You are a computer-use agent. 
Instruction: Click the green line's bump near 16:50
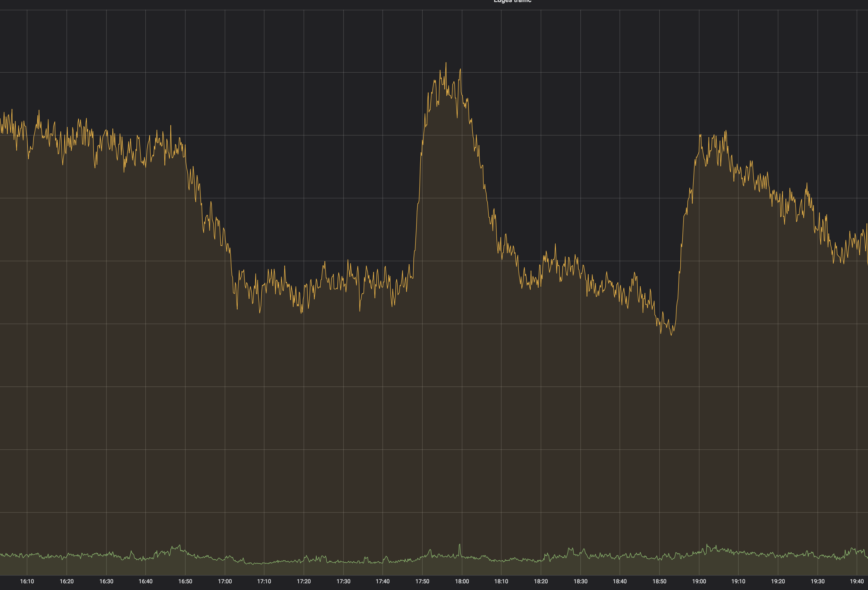(x=180, y=546)
